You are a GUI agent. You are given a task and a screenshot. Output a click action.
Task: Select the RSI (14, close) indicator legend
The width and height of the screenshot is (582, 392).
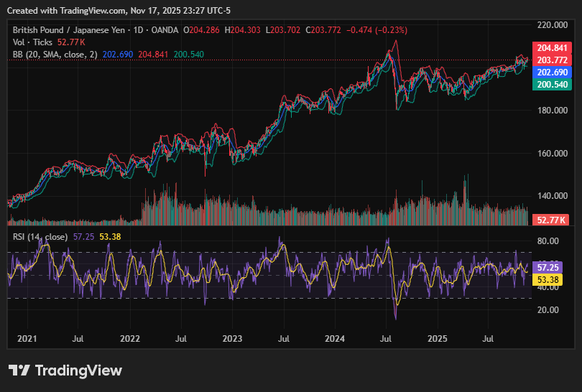point(40,236)
